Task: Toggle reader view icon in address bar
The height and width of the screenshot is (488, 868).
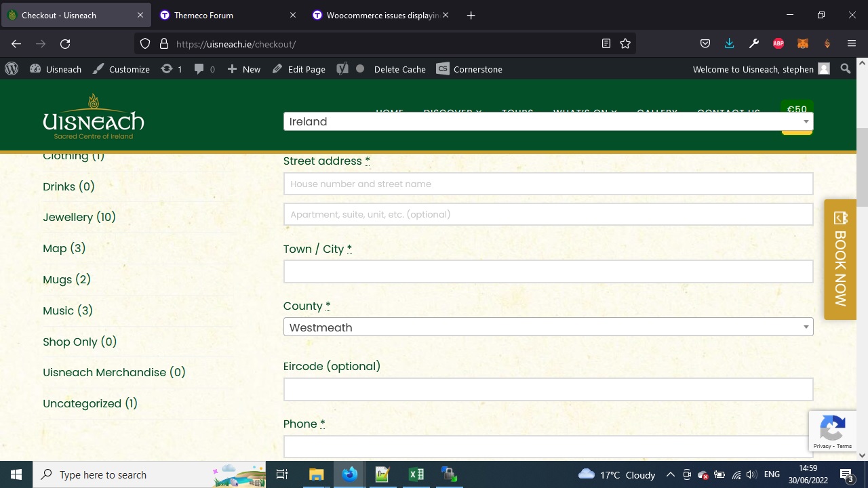Action: click(606, 44)
